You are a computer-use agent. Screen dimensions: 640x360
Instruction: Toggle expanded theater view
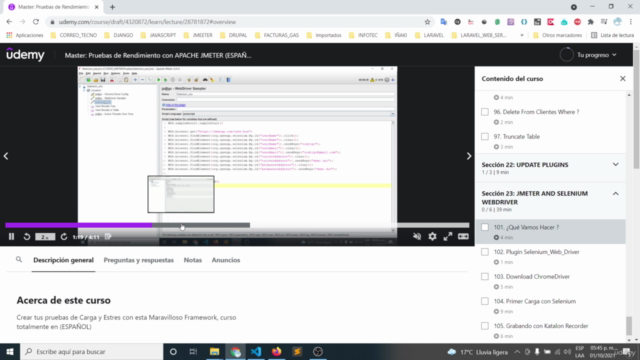pyautogui.click(x=463, y=236)
